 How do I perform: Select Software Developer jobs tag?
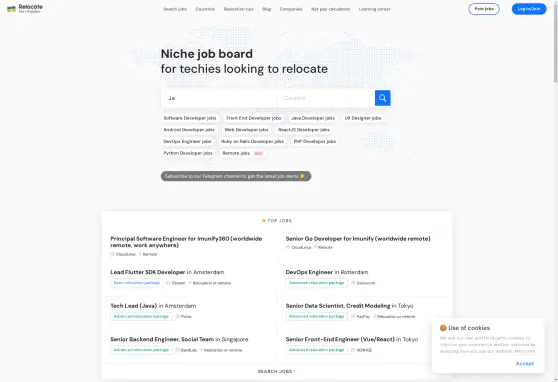point(190,118)
